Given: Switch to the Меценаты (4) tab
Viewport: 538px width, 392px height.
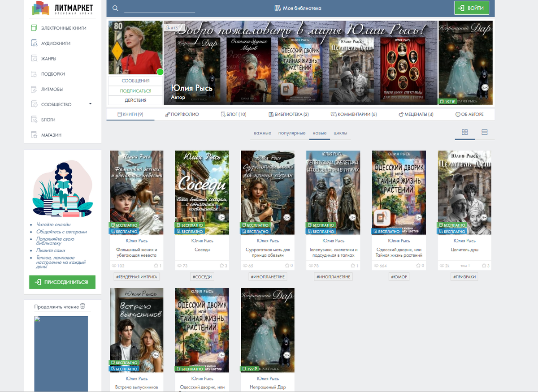Looking at the screenshot, I should click(416, 114).
